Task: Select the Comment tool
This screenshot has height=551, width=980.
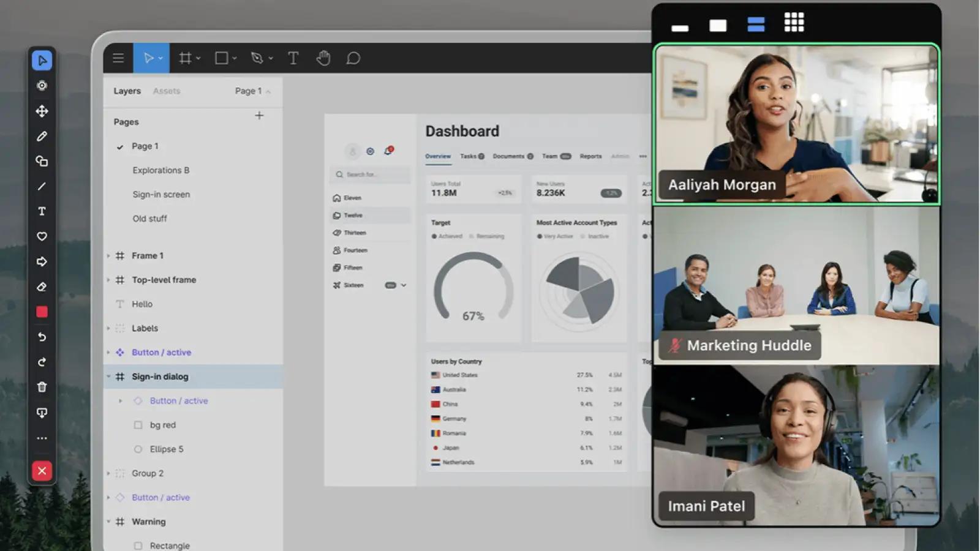Action: point(353,58)
